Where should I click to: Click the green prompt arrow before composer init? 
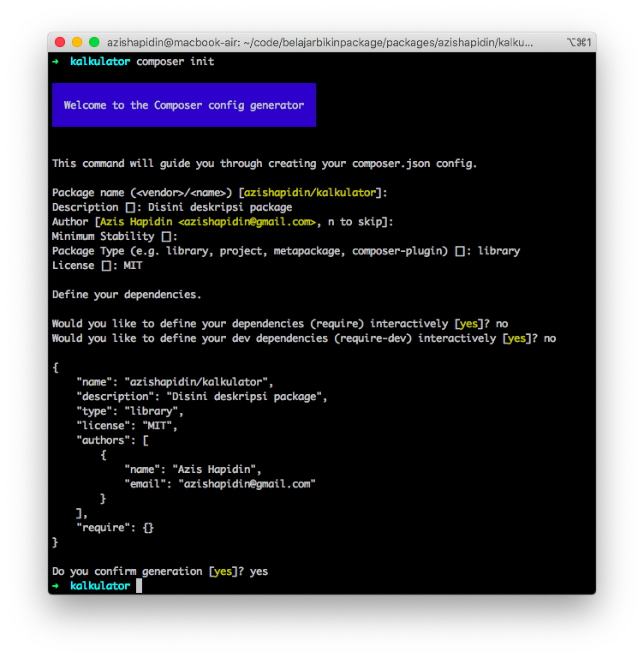pyautogui.click(x=56, y=62)
